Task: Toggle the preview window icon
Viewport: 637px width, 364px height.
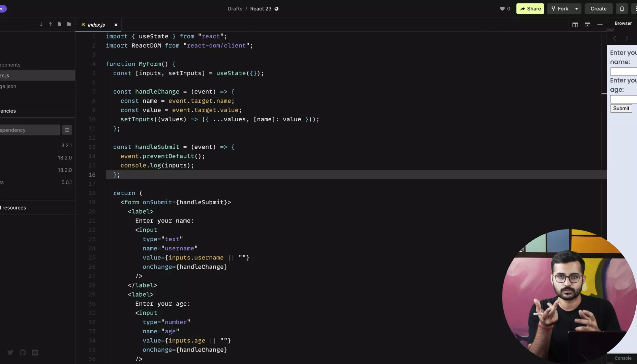Action: tap(587, 25)
